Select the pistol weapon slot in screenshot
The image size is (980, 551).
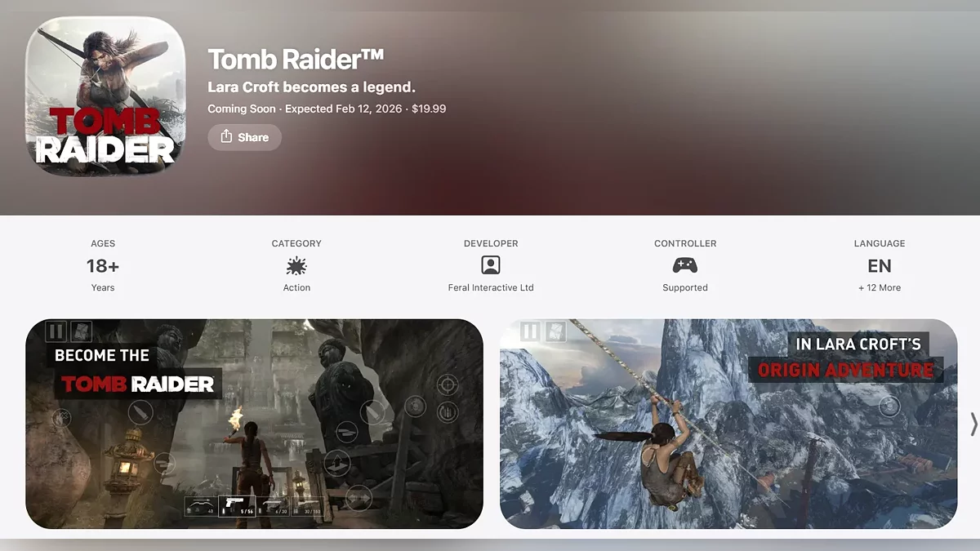tap(237, 506)
